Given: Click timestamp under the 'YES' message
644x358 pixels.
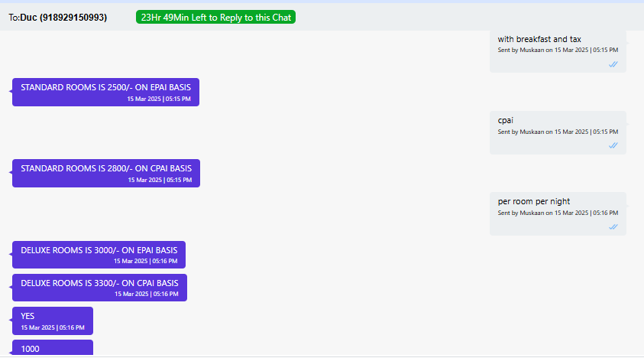Looking at the screenshot, I should click(x=53, y=327).
